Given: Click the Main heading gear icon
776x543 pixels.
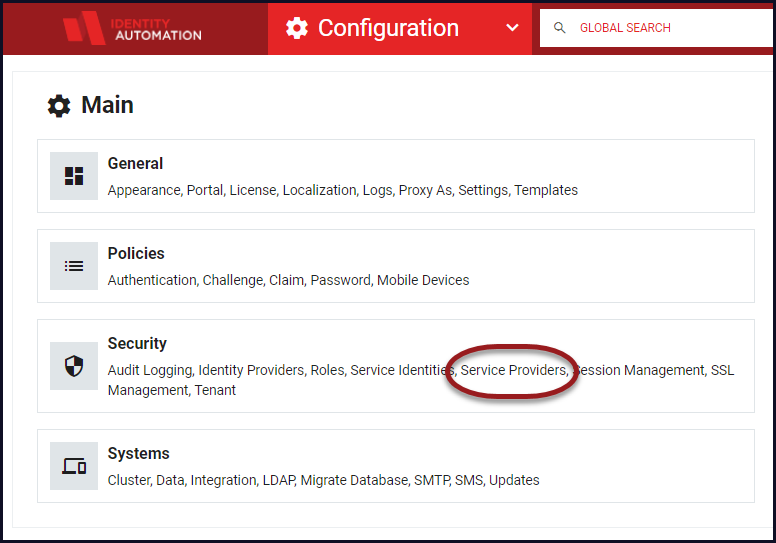Looking at the screenshot, I should click(x=59, y=105).
